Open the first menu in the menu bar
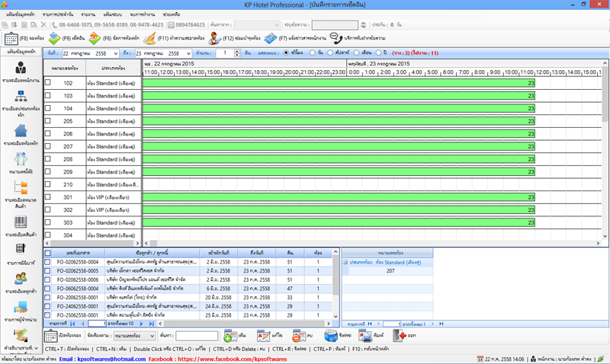Screen dimensions: 610x364 21,14
